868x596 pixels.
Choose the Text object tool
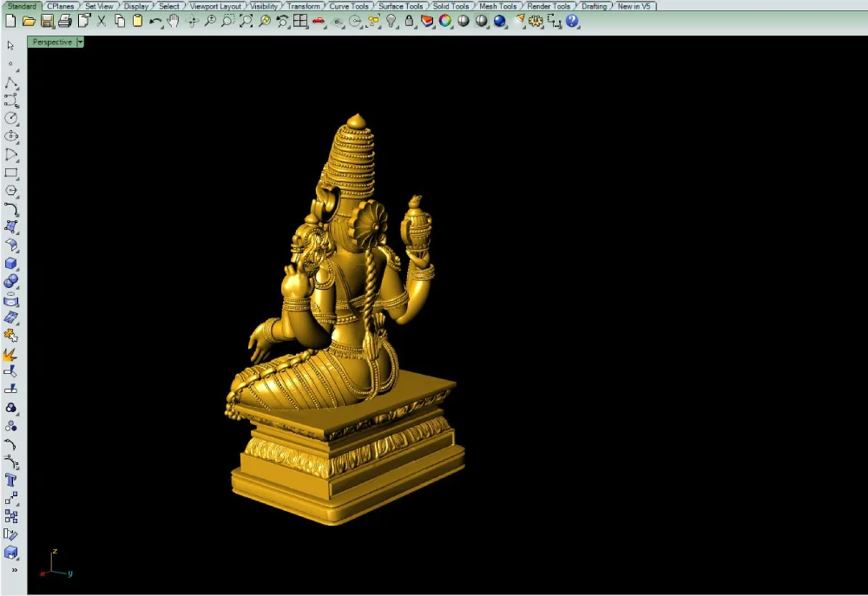pyautogui.click(x=10, y=480)
